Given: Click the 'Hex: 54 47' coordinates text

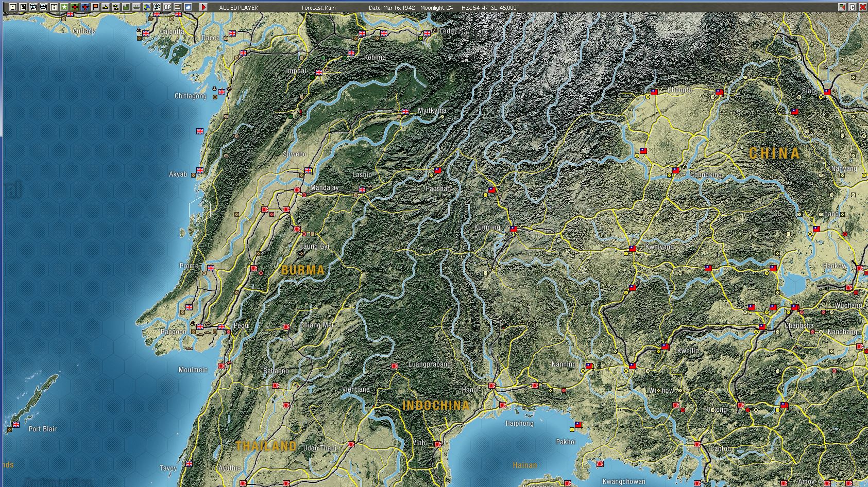Looking at the screenshot, I should pyautogui.click(x=475, y=8).
